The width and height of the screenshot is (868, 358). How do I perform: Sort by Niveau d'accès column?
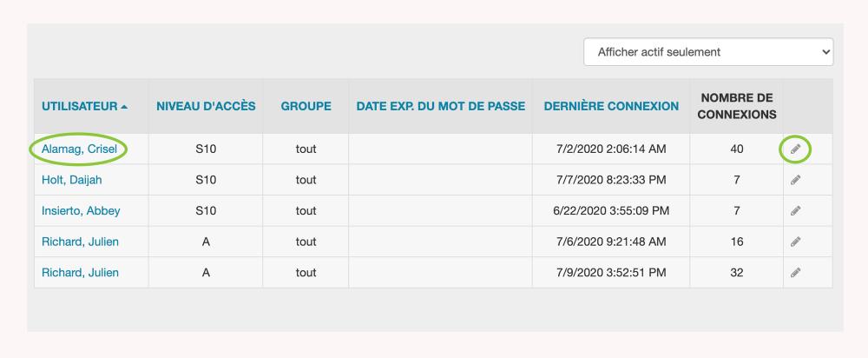[x=206, y=106]
